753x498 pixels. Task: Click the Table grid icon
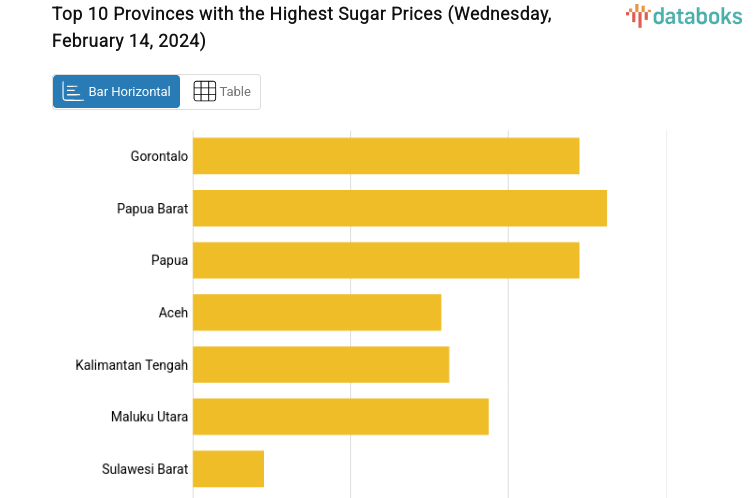click(204, 92)
